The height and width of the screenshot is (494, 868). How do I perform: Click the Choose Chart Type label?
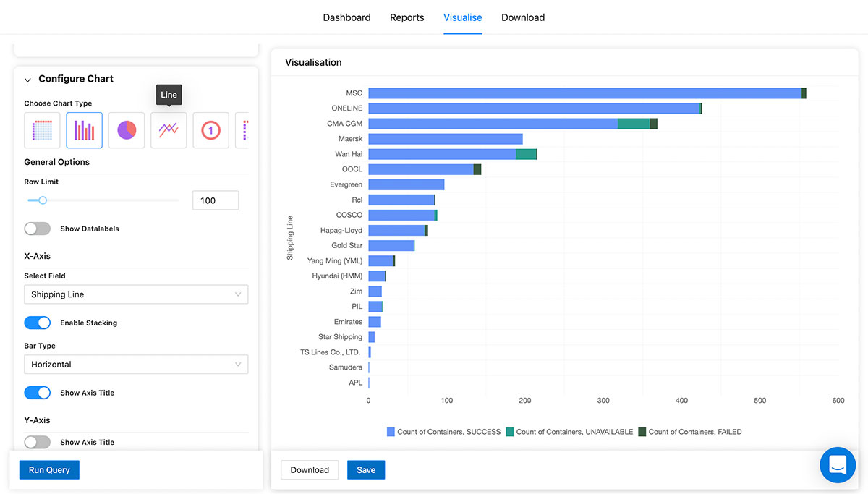click(58, 103)
